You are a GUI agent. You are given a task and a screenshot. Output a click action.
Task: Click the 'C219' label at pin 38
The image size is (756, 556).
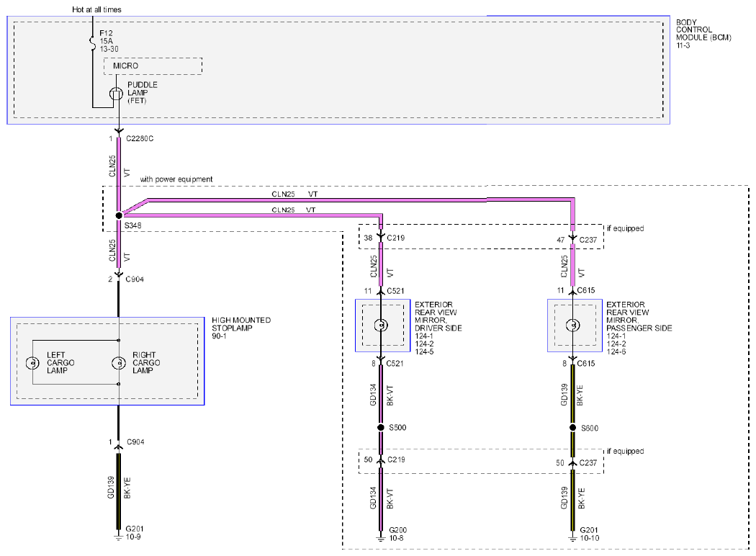396,238
